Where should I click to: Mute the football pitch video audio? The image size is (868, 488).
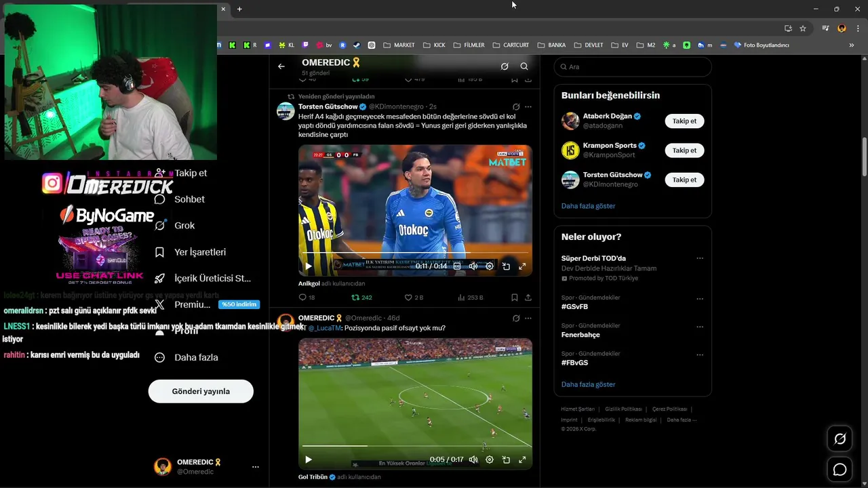[x=473, y=460]
